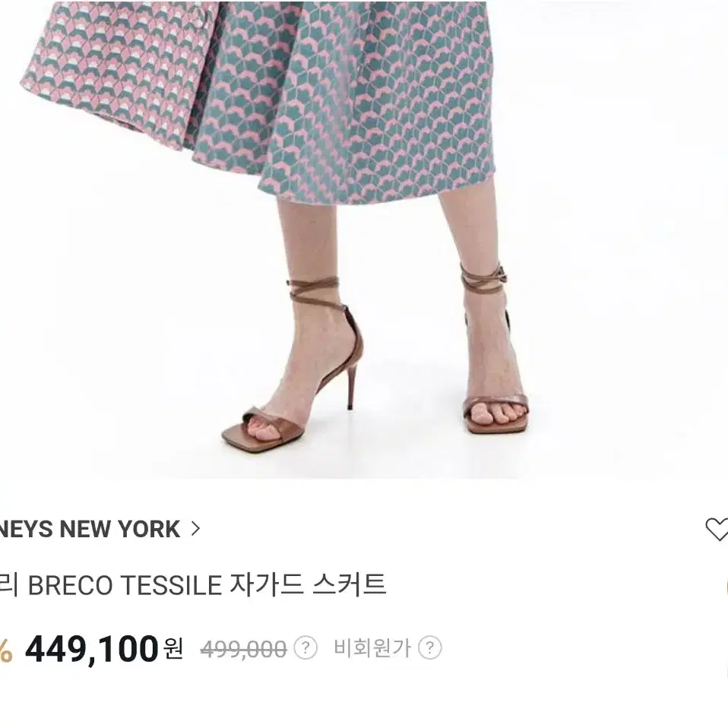Image resolution: width=728 pixels, height=728 pixels.
Task: Click the 449,100원 sale price
Action: click(x=104, y=649)
